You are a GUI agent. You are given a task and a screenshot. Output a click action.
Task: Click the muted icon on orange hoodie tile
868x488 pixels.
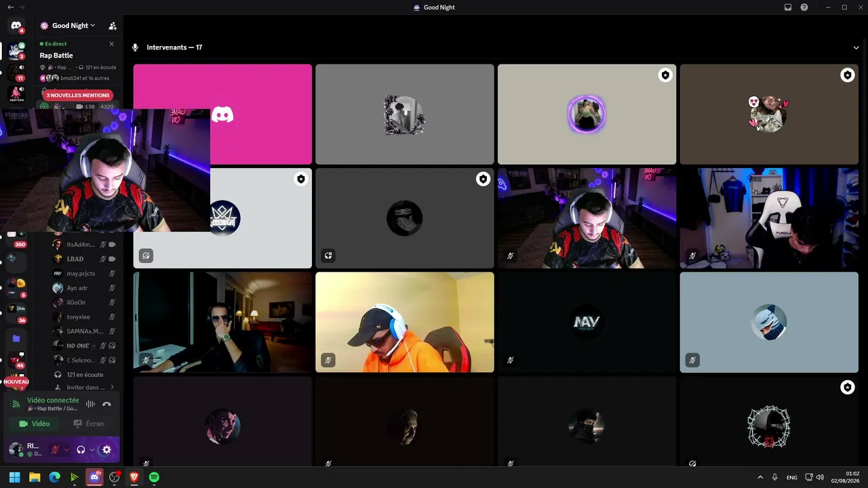click(328, 360)
